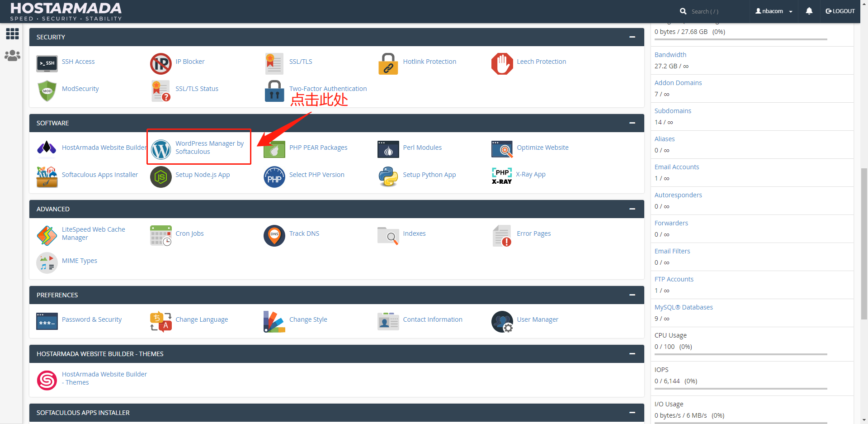The height and width of the screenshot is (424, 868).
Task: Open the Setup Python App icon
Action: coord(388,176)
